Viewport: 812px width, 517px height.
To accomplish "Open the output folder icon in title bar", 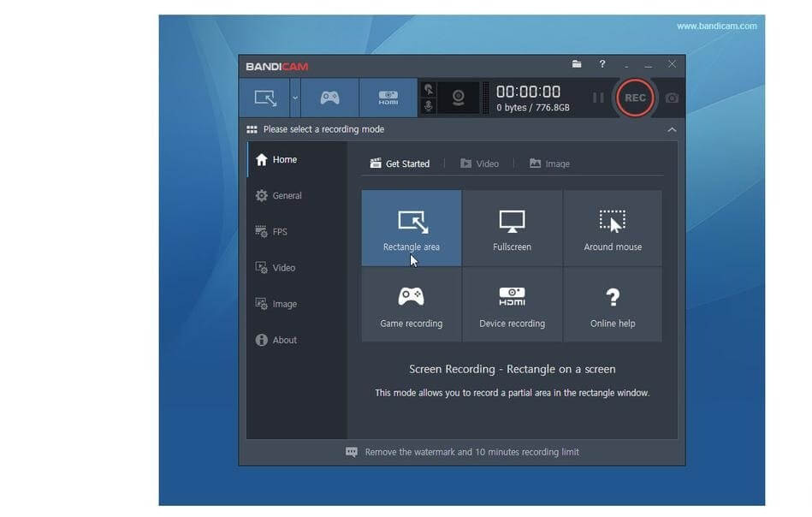I will pos(577,63).
